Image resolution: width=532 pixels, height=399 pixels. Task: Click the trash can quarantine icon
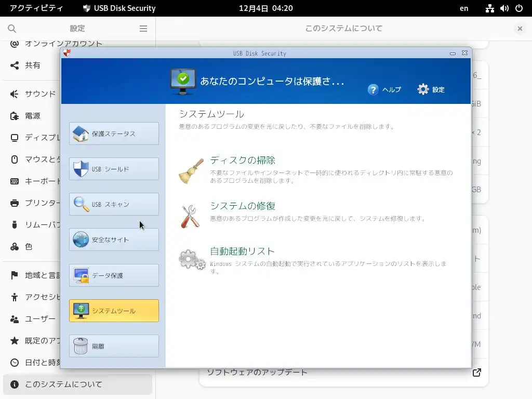click(81, 346)
